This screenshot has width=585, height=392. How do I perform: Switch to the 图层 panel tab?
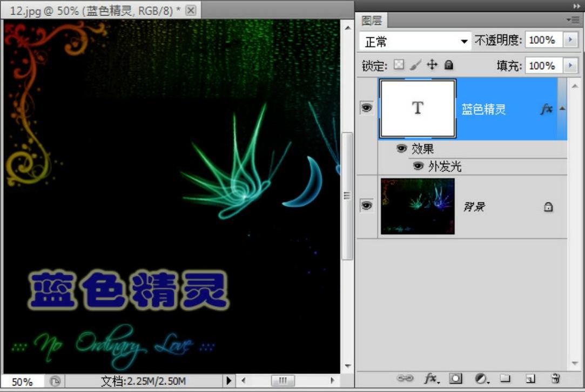coord(372,21)
